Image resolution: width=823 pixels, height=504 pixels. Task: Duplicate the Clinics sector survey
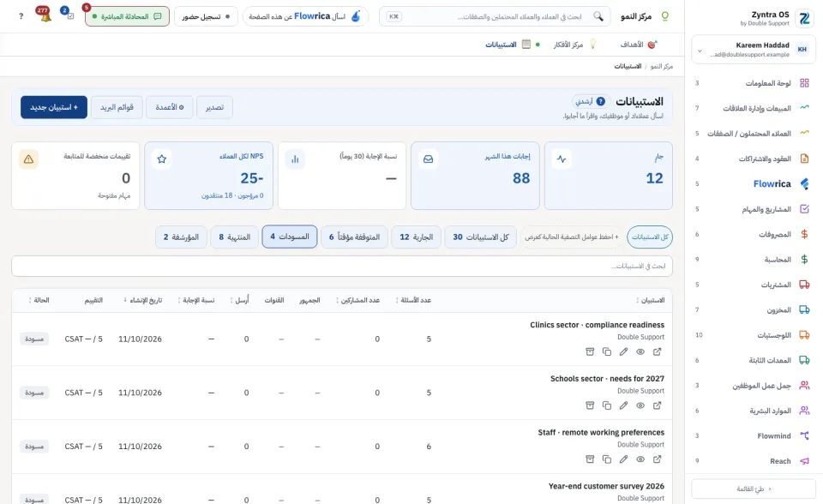[x=607, y=351]
